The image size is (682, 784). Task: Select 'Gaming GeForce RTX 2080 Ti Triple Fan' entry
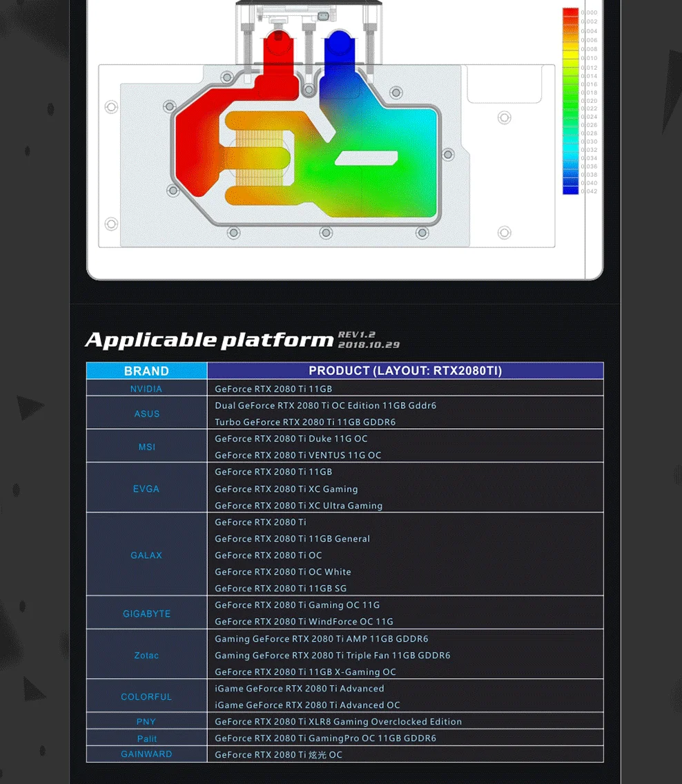click(x=332, y=655)
